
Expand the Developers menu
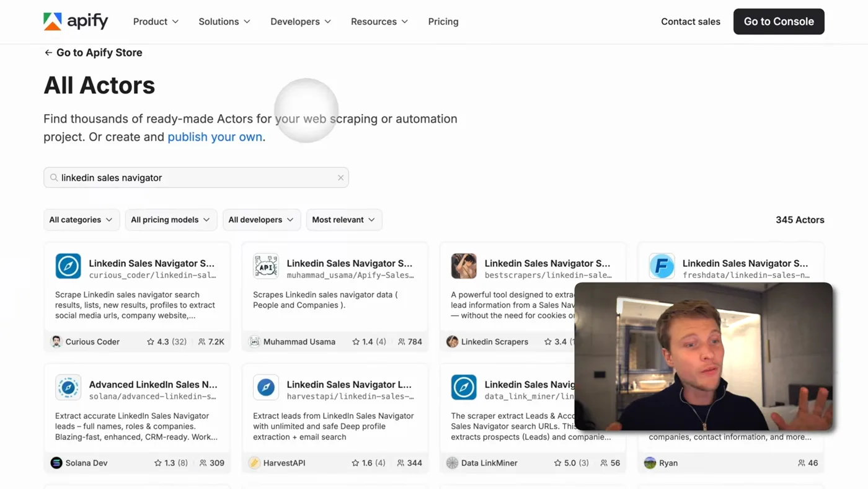point(301,22)
